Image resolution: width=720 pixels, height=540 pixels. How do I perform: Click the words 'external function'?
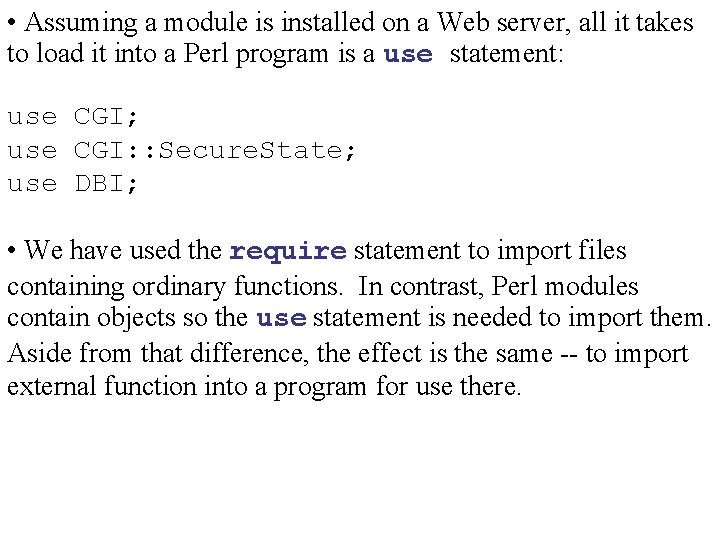(x=102, y=386)
